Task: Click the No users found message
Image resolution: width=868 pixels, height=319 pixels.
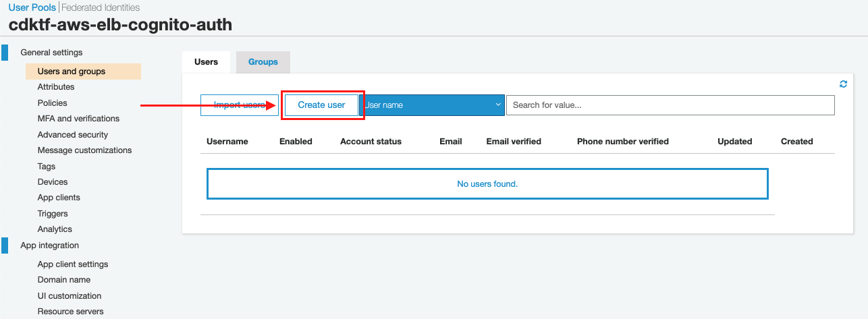Action: coord(487,184)
